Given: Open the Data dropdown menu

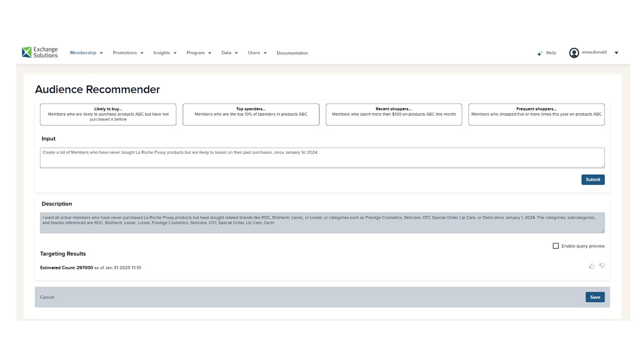Looking at the screenshot, I should click(x=229, y=53).
